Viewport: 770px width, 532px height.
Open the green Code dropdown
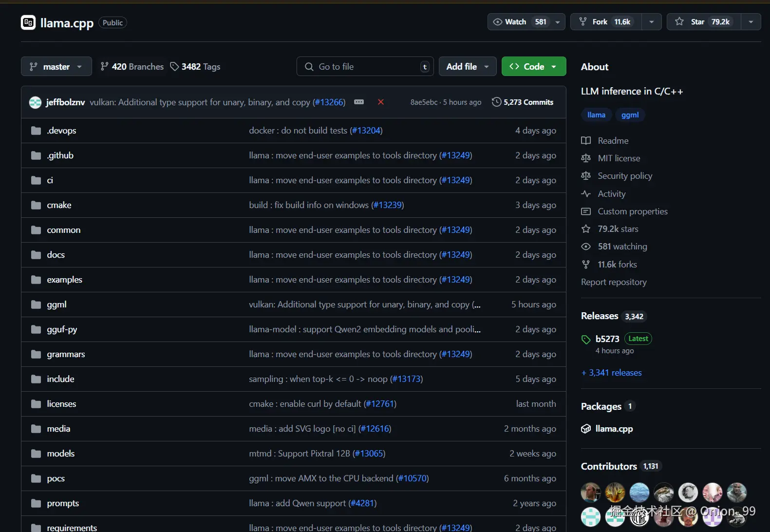point(534,66)
